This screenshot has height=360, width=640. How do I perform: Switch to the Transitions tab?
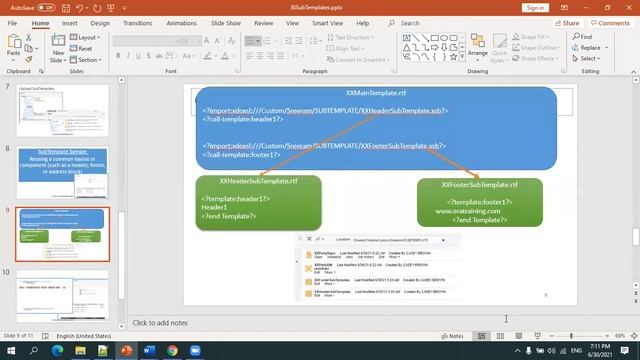click(x=138, y=23)
